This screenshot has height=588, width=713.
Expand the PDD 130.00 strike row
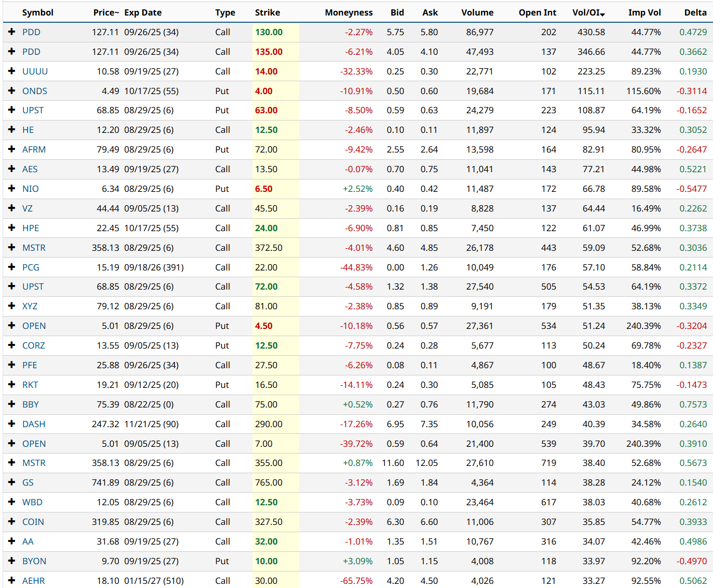(x=11, y=32)
